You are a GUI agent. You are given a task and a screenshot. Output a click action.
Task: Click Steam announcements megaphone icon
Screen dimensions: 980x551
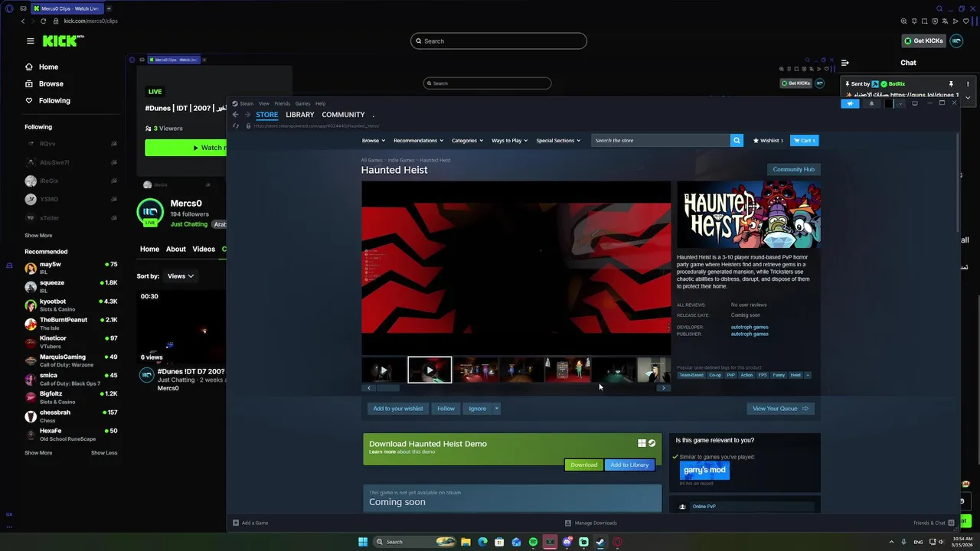point(850,103)
